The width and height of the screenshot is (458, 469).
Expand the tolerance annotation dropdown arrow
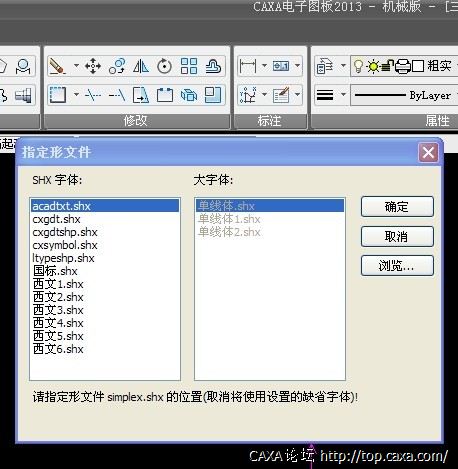click(x=297, y=66)
